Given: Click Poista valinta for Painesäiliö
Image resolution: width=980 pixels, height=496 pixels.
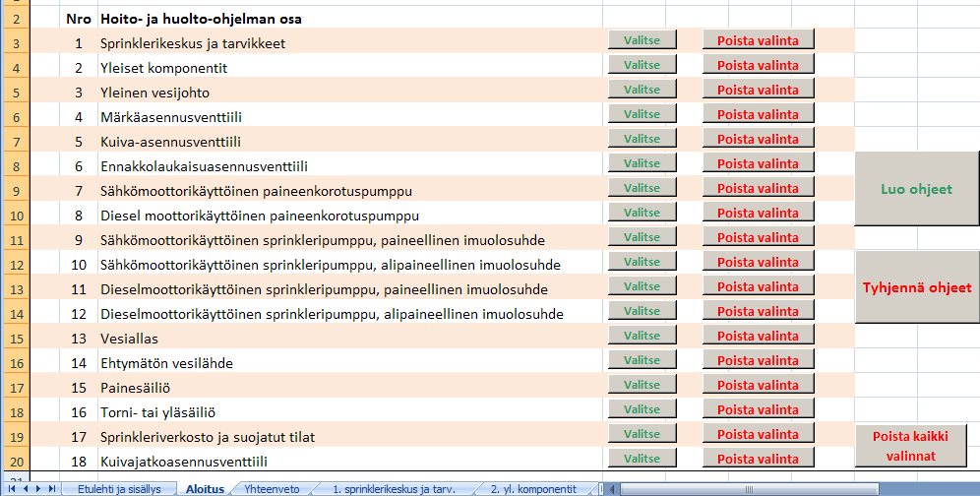Looking at the screenshot, I should 759,385.
